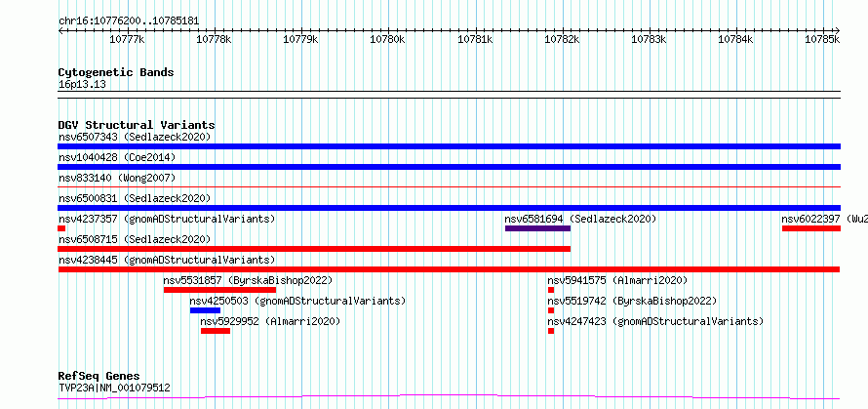The image size is (868, 409).
Task: Select the red bar under nsv5531857
Action: pyautogui.click(x=219, y=290)
